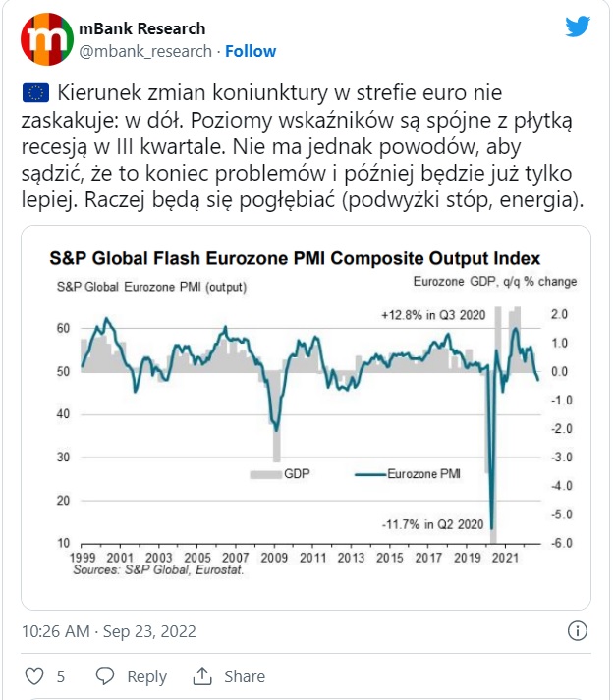Image resolution: width=615 pixels, height=700 pixels.
Task: Open the tweet info circle icon
Action: pyautogui.click(x=578, y=631)
